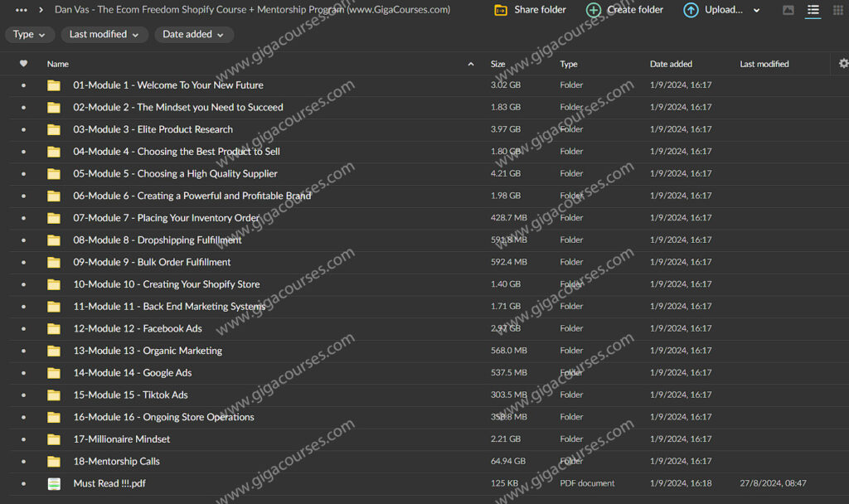Screen dimensions: 849x504
Task: Open column settings gear
Action: 843,64
